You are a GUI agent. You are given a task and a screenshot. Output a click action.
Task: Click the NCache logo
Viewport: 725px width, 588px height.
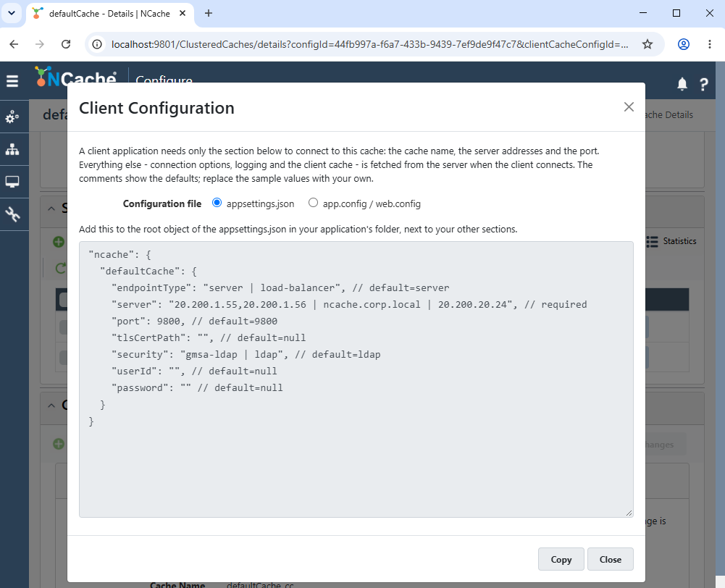click(76, 75)
